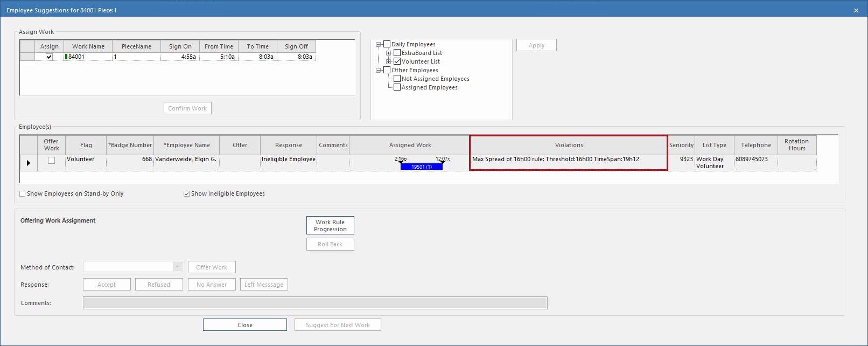The height and width of the screenshot is (346, 868).
Task: Click the List Type column header
Action: pos(715,145)
